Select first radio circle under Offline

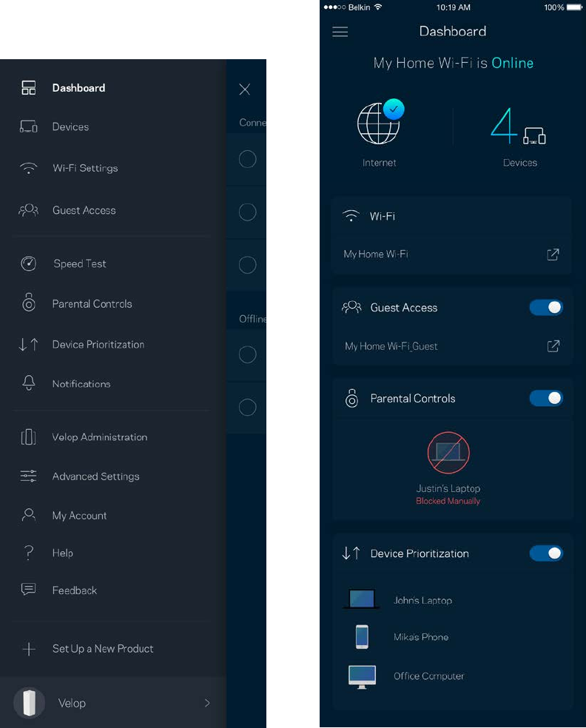tap(247, 354)
